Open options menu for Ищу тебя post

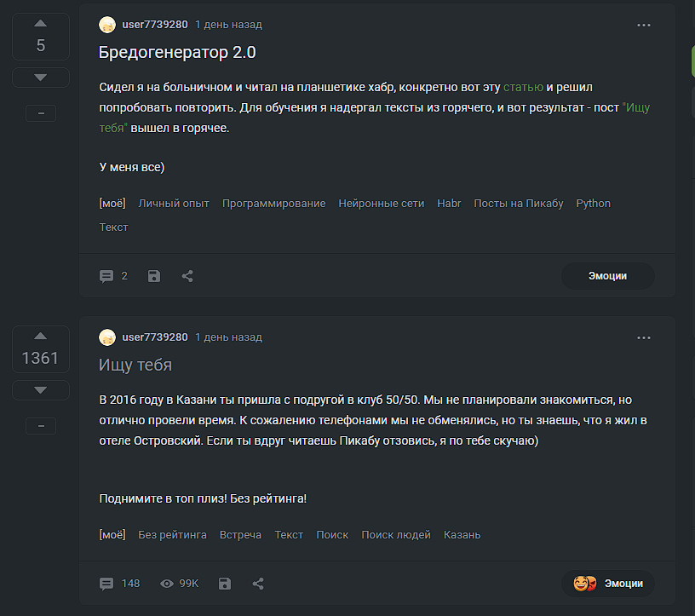pos(644,337)
